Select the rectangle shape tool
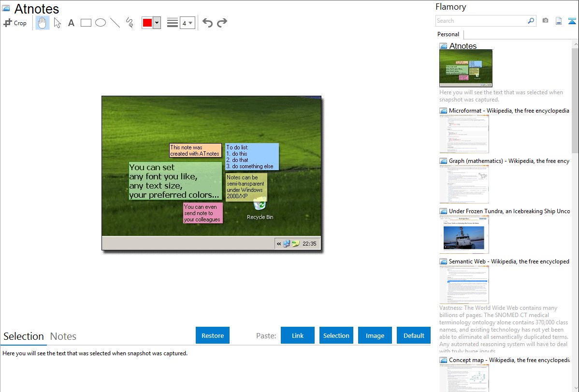The image size is (579, 392). tap(86, 23)
